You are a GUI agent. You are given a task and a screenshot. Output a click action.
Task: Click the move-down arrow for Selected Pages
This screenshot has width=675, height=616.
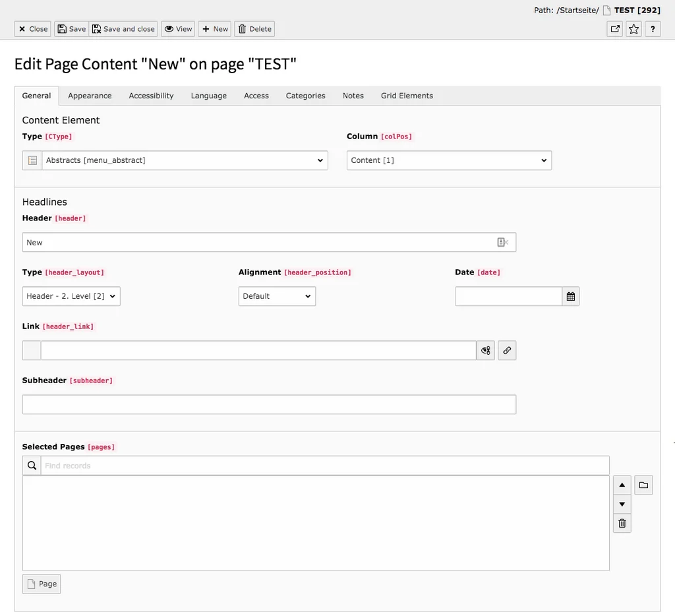point(622,504)
